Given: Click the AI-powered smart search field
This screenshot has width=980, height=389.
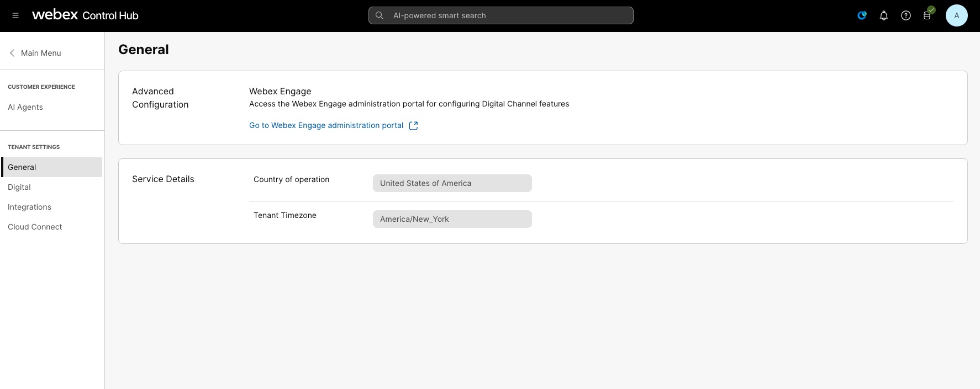Looking at the screenshot, I should coord(508,15).
